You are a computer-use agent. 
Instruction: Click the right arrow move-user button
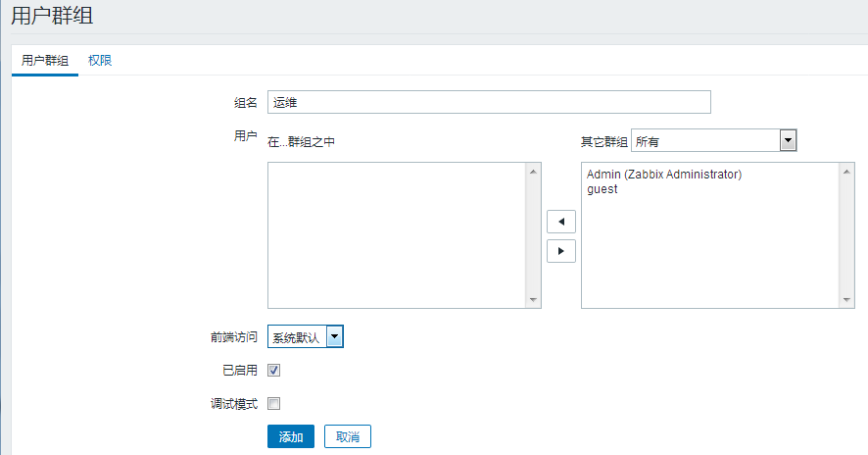(x=560, y=251)
